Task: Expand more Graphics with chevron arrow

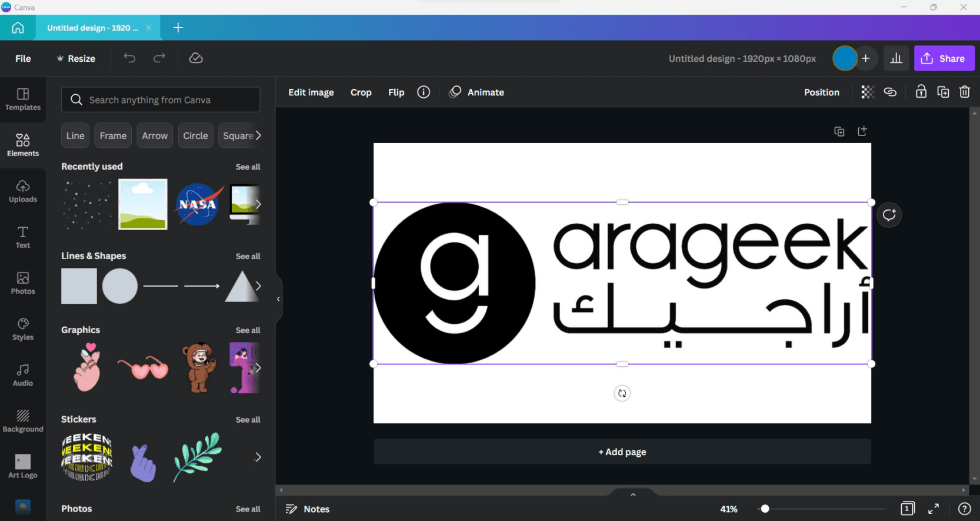Action: tap(258, 368)
